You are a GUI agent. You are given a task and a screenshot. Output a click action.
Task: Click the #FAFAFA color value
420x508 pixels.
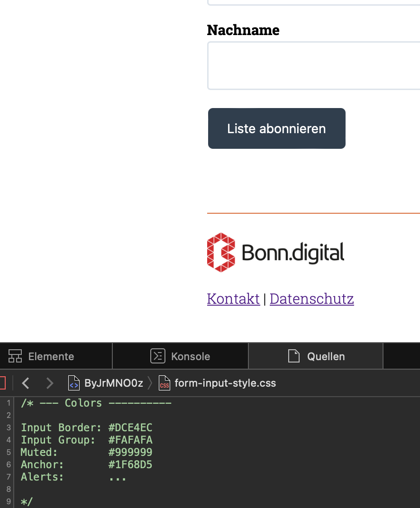130,440
